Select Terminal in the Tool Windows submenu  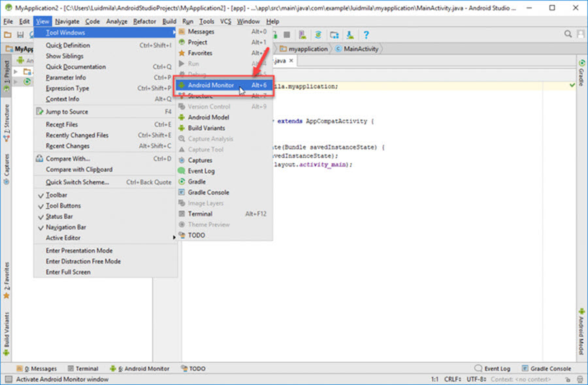pos(224,214)
